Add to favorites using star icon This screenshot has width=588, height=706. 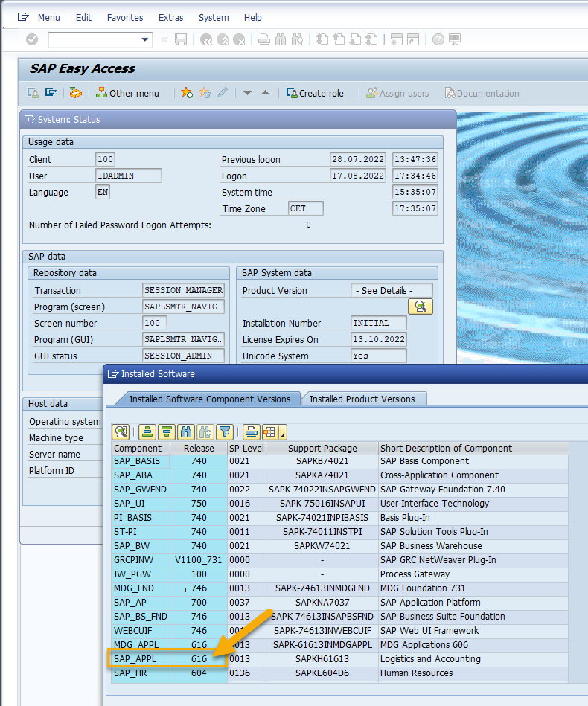tap(186, 93)
